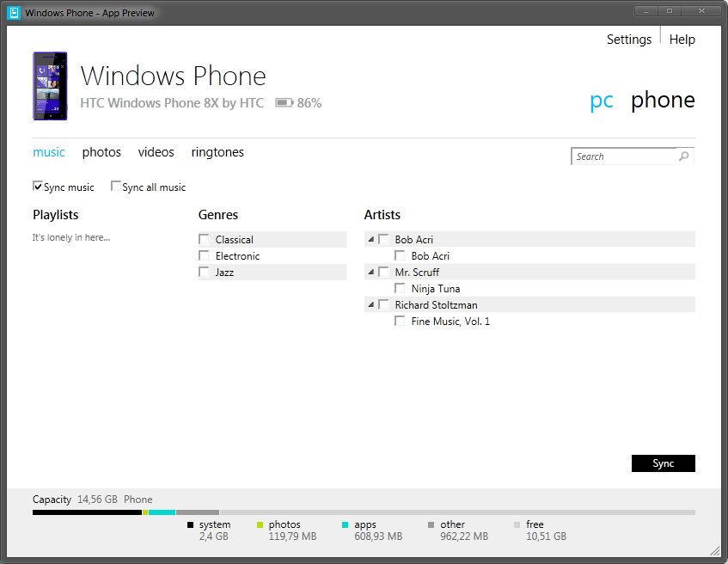Viewport: 728px width, 564px height.
Task: Select the Richard Stoltzman artist name
Action: 436,305
